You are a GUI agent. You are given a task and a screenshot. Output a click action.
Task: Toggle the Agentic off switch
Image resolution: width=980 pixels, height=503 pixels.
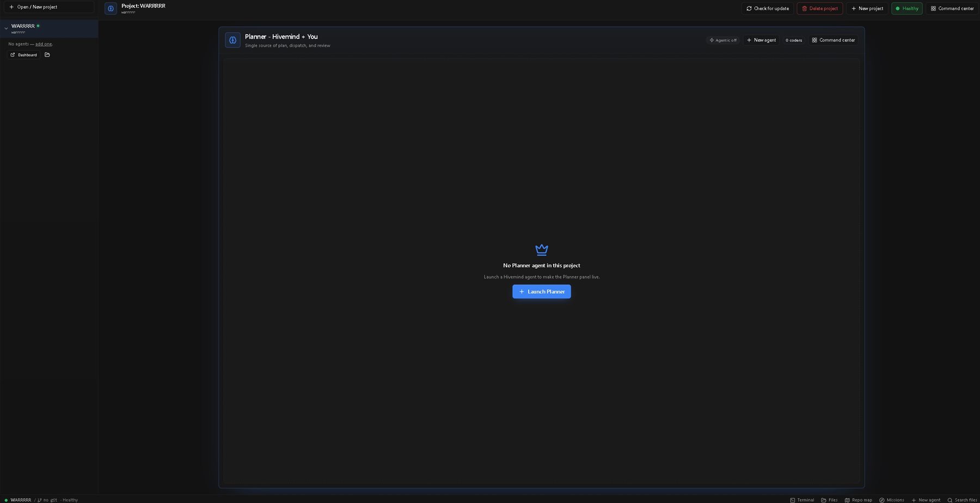(x=722, y=40)
